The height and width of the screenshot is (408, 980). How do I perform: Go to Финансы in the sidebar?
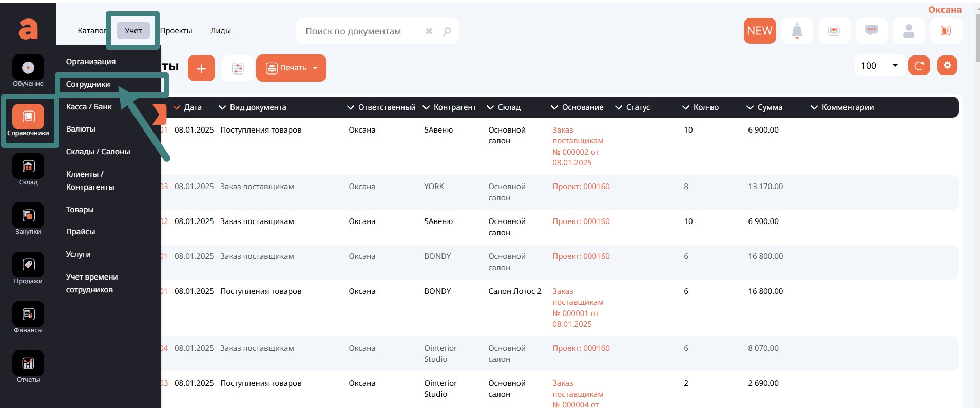coord(28,315)
